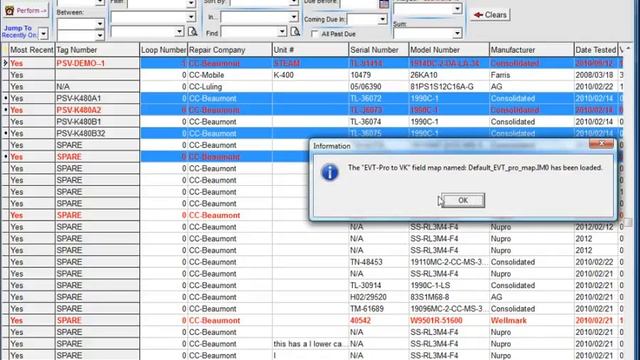The image size is (640, 360).
Task: Open the Due Before calendar icon
Action: pyautogui.click(x=384, y=4)
